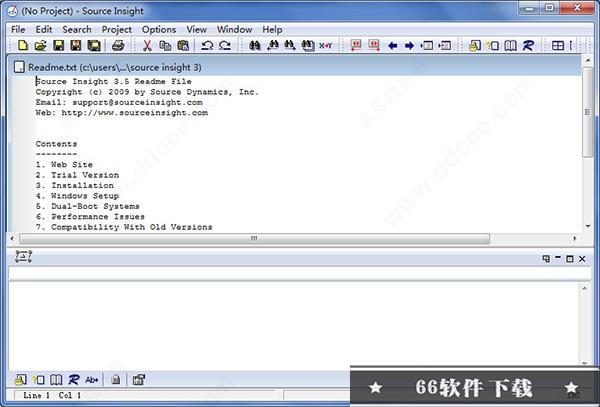Open the Window menu

pos(234,29)
